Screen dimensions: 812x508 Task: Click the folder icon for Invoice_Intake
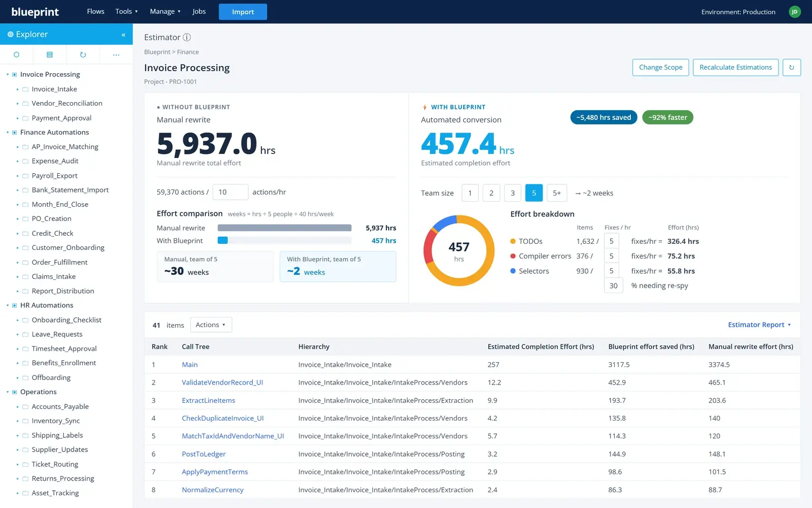tap(25, 89)
